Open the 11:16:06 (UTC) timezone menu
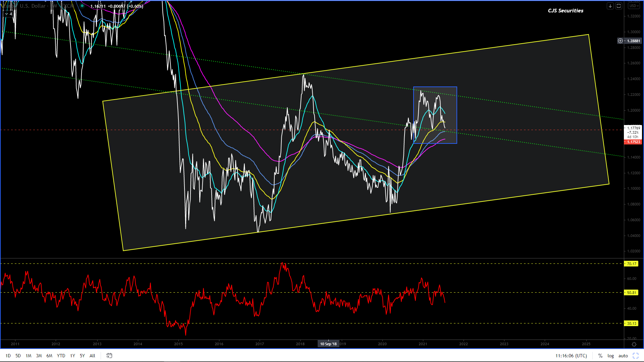The height and width of the screenshot is (362, 644). [571, 356]
